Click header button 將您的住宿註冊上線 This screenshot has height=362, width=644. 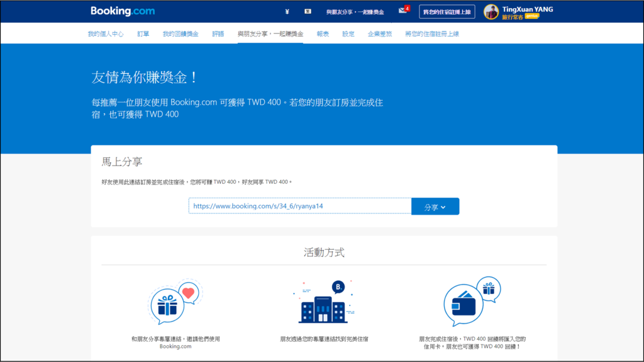tap(447, 12)
